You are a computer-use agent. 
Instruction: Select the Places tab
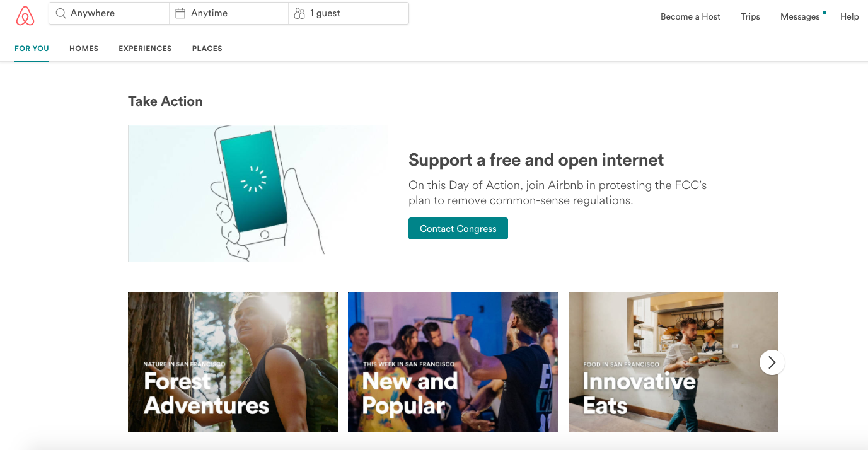pyautogui.click(x=207, y=49)
